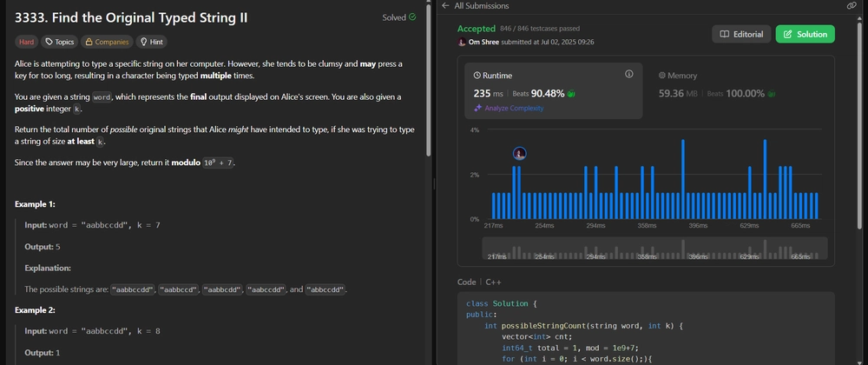This screenshot has height=365, width=868.
Task: Click the runtime distribution range slider
Action: [x=654, y=249]
